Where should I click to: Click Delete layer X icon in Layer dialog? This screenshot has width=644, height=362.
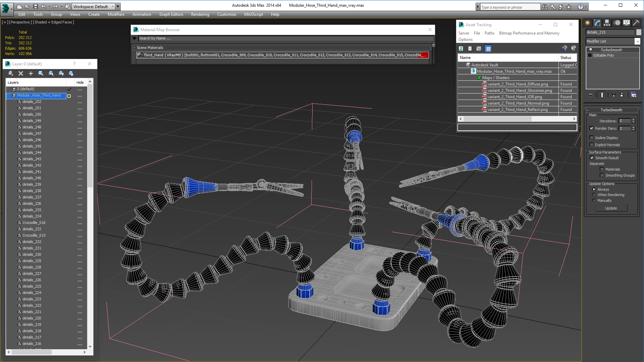click(21, 73)
